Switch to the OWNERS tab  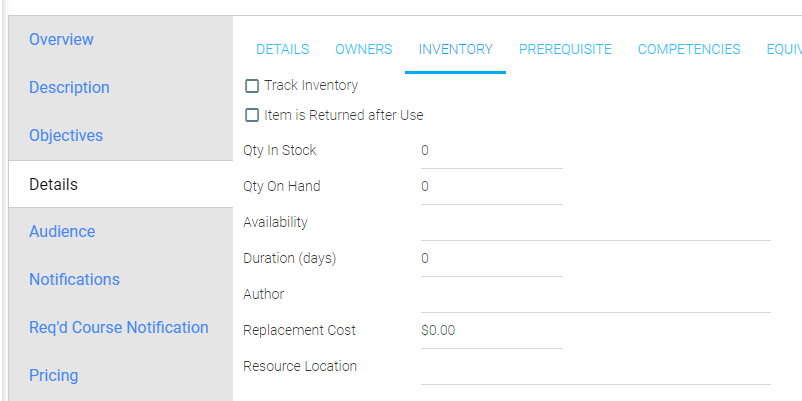363,49
